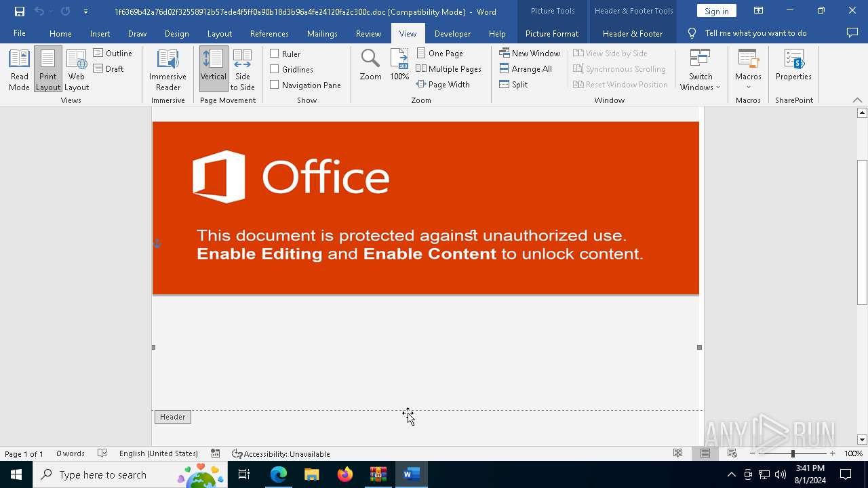Open the Developer tab

452,33
